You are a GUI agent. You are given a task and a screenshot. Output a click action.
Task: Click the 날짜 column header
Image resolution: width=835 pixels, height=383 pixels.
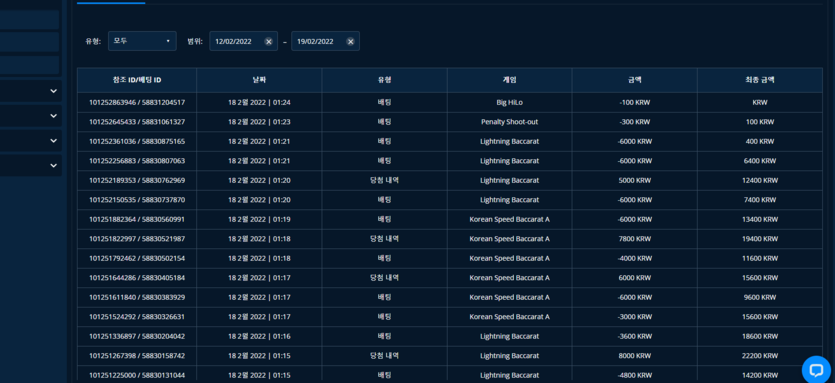[x=259, y=80]
